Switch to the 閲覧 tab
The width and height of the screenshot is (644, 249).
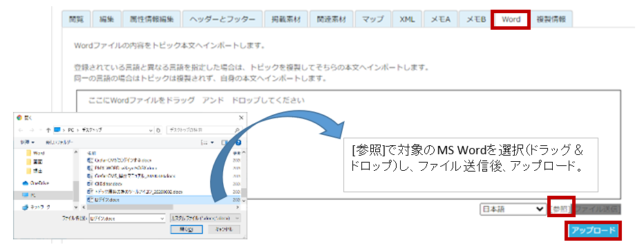(77, 19)
